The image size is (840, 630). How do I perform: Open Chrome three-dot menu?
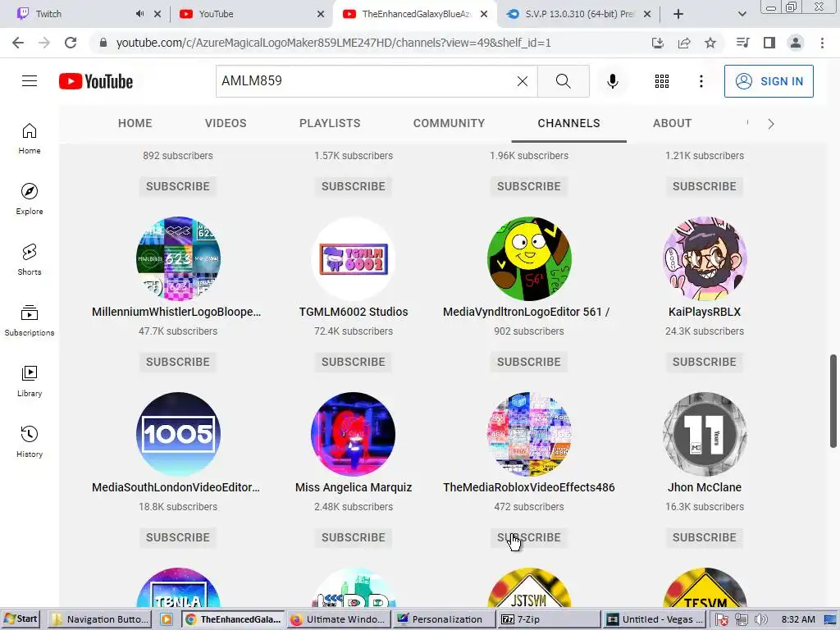tap(822, 43)
